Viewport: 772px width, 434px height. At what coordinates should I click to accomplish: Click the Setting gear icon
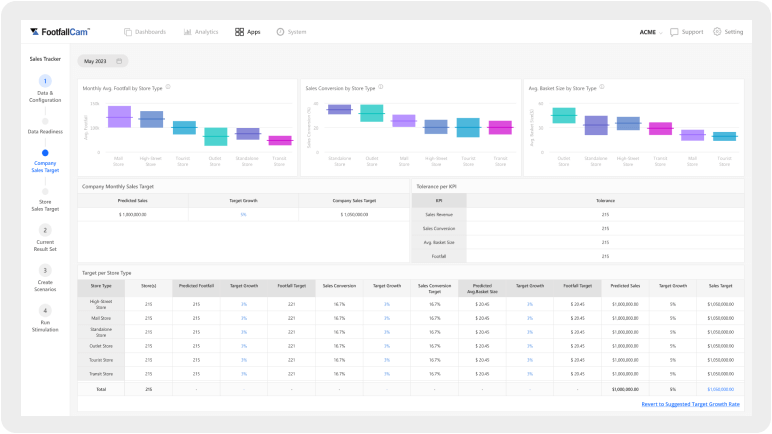coord(717,32)
